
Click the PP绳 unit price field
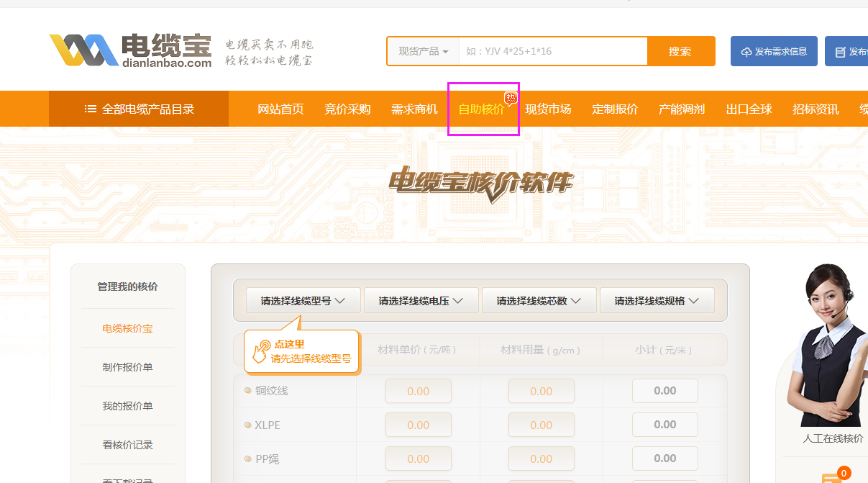(418, 459)
